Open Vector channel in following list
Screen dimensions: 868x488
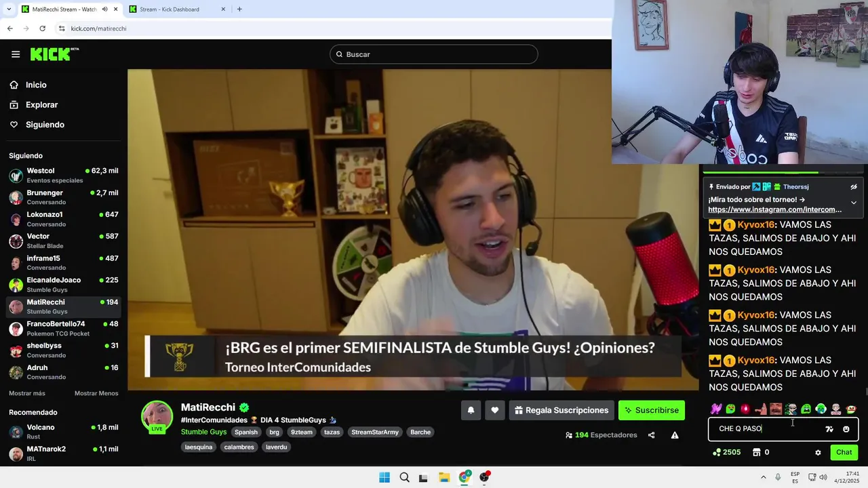(x=63, y=241)
